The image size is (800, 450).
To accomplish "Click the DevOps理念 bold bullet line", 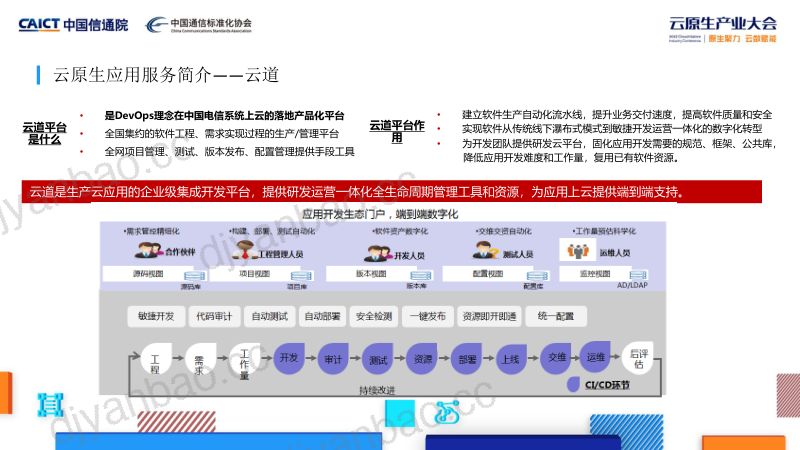I will click(x=224, y=115).
